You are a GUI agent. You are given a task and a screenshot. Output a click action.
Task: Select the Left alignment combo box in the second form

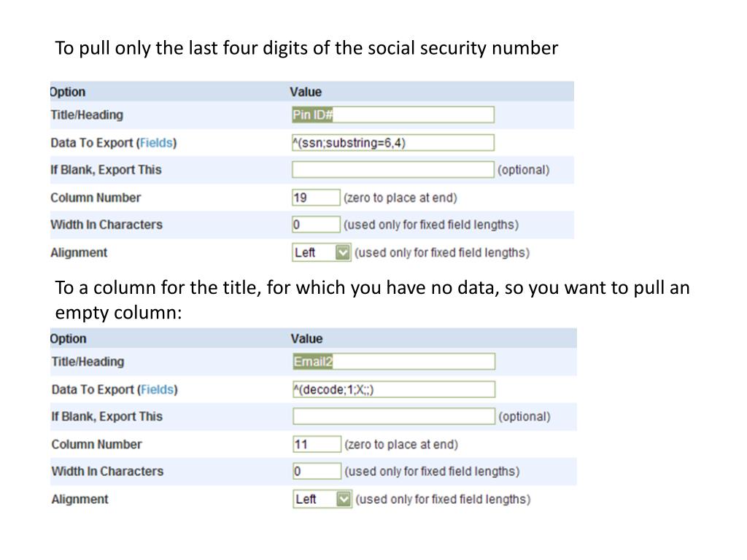click(x=322, y=499)
